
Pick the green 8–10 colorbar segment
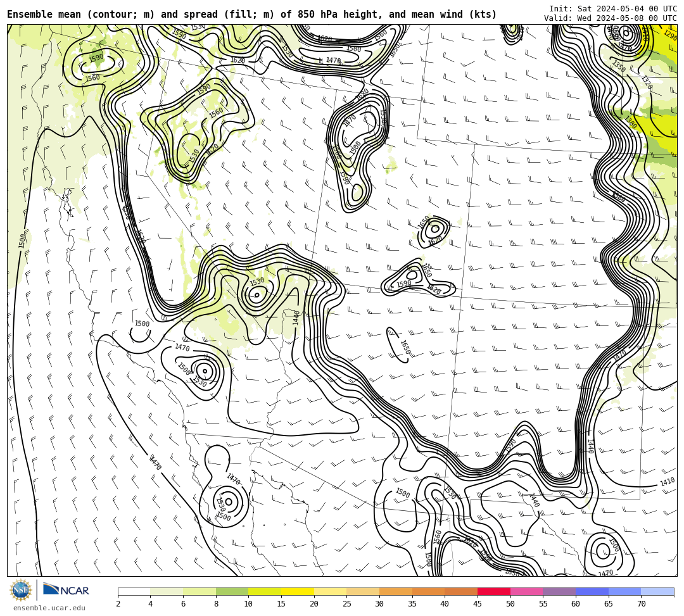232,591
